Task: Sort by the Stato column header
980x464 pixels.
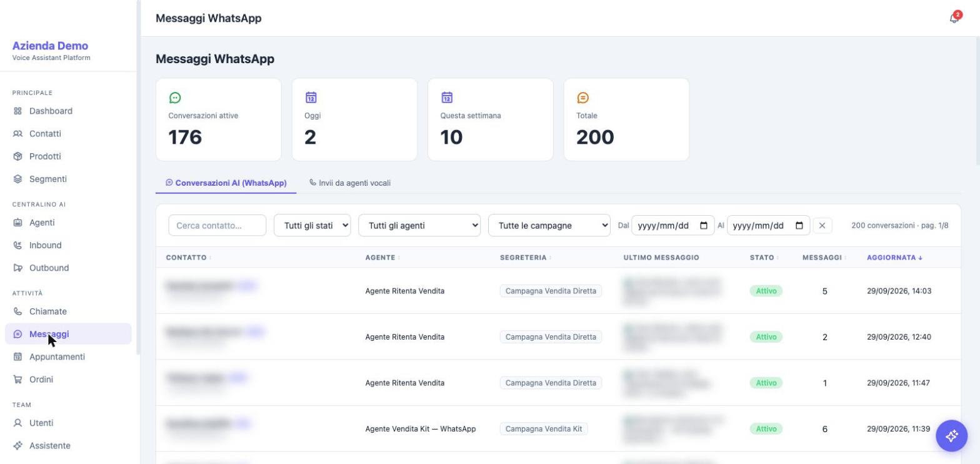Action: click(764, 258)
